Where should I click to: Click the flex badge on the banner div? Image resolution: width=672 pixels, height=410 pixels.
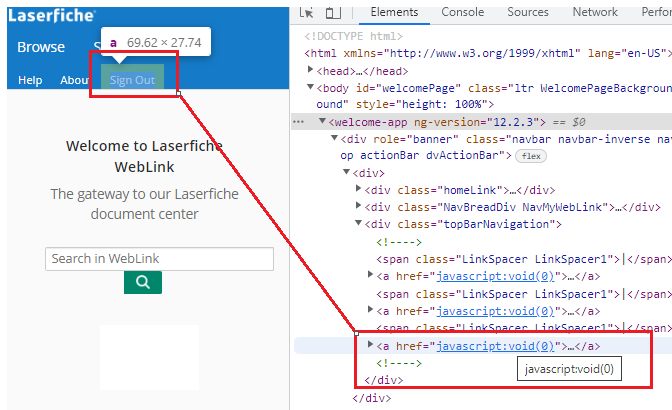pos(531,156)
